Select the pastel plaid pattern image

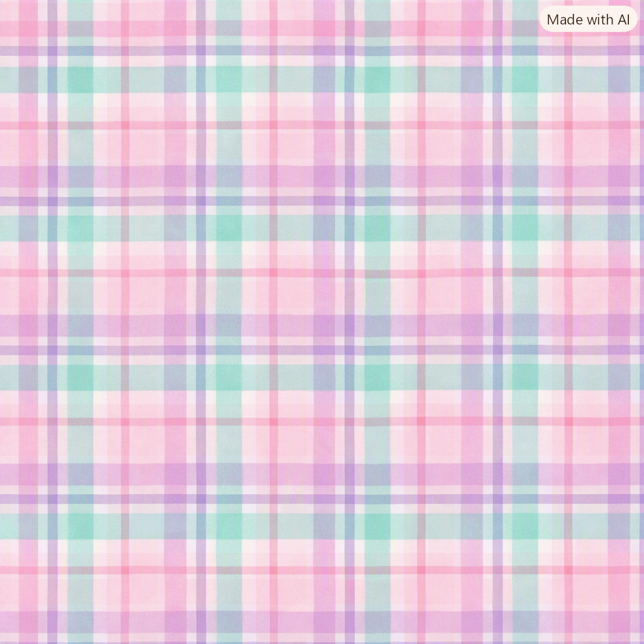[x=322, y=322]
